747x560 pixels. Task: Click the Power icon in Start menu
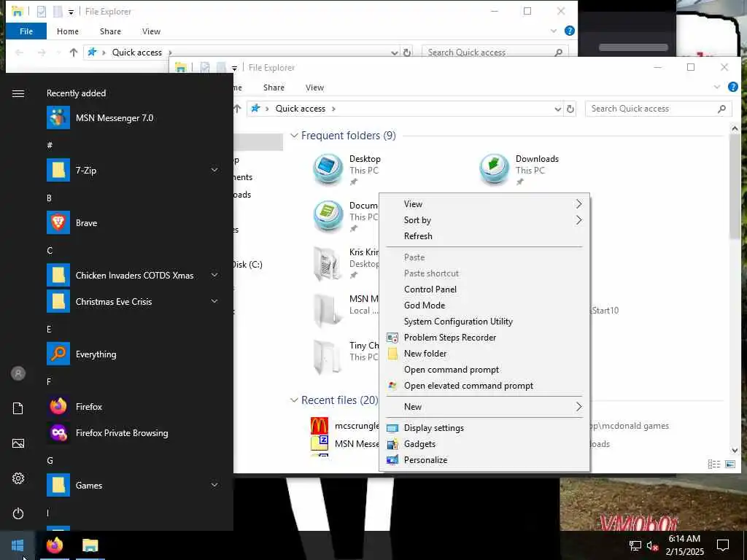pos(18,513)
